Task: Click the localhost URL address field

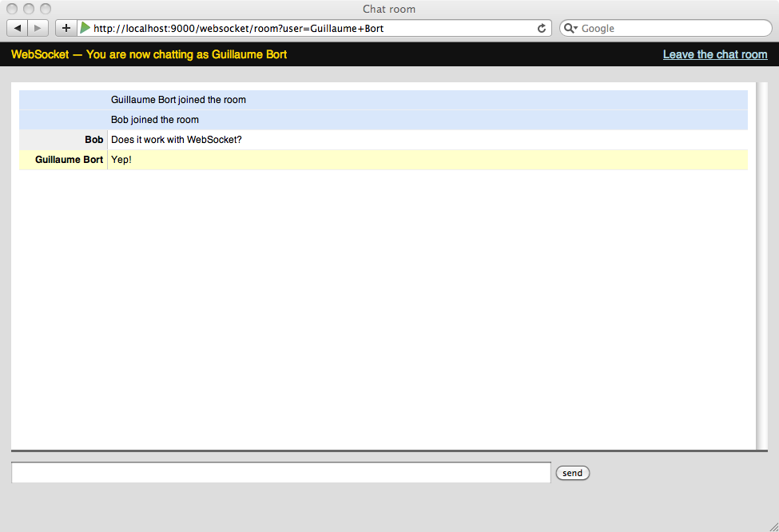Action: [312, 28]
